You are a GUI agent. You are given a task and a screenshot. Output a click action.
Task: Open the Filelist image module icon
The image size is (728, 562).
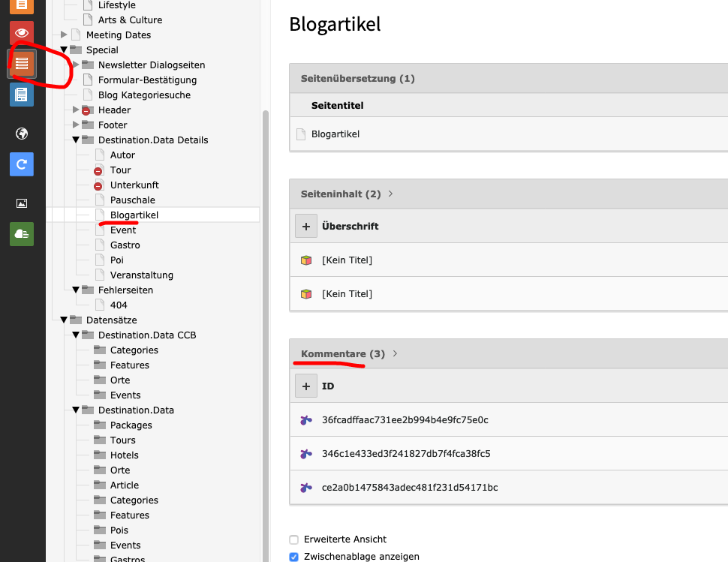click(21, 203)
